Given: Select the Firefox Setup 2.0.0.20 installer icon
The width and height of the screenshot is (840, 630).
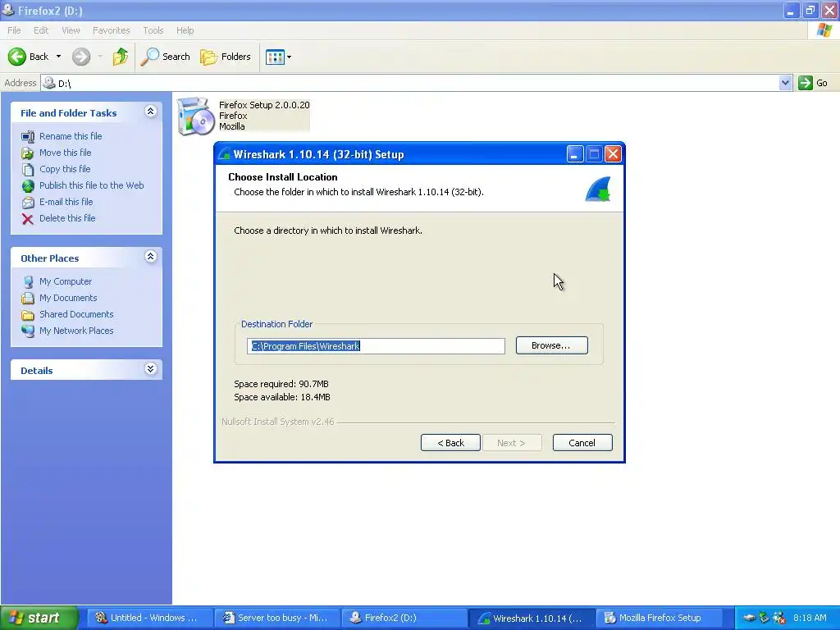Looking at the screenshot, I should (195, 116).
